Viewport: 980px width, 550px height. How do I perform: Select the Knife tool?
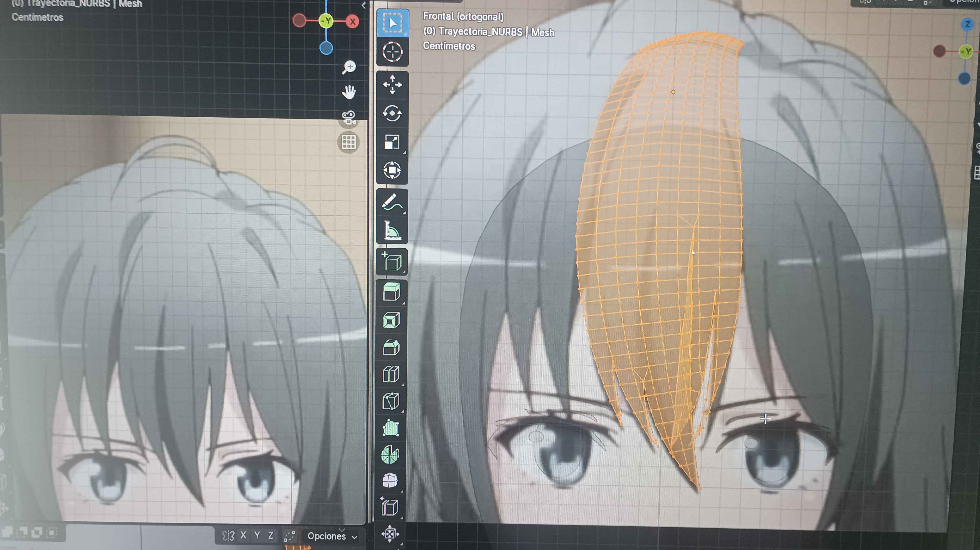click(x=391, y=401)
